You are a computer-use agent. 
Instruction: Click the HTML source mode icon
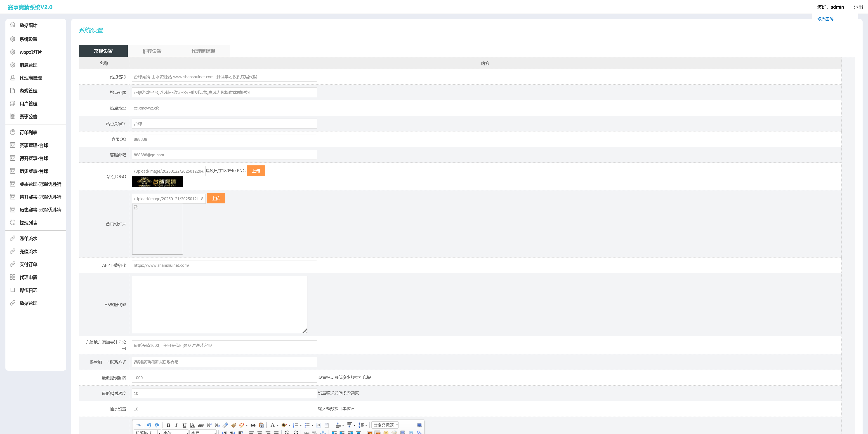click(x=137, y=425)
